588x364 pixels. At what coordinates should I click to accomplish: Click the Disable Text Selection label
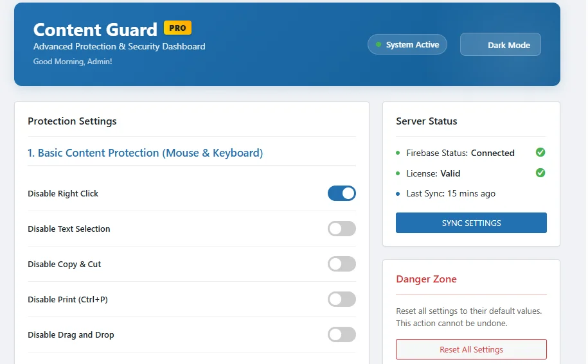(x=69, y=229)
